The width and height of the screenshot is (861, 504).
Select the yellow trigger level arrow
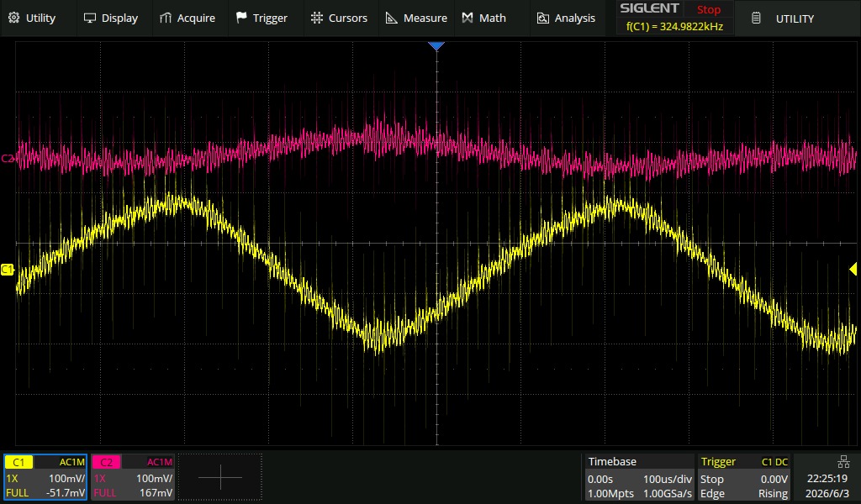853,270
